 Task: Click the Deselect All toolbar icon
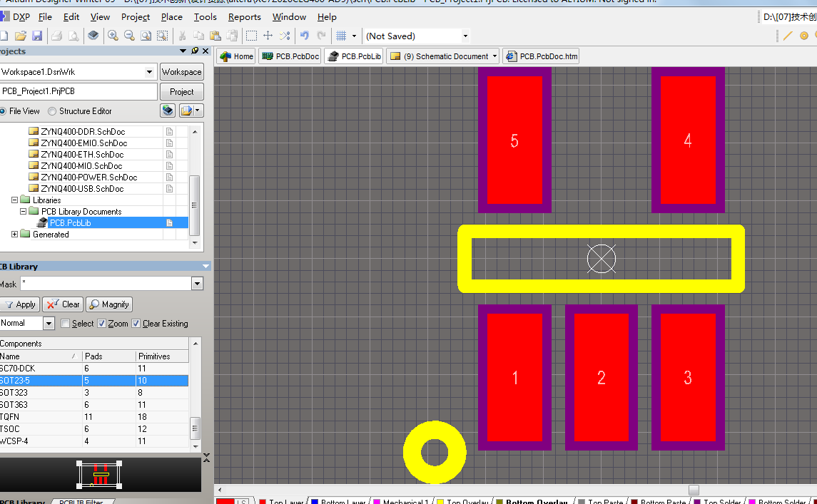coord(285,36)
